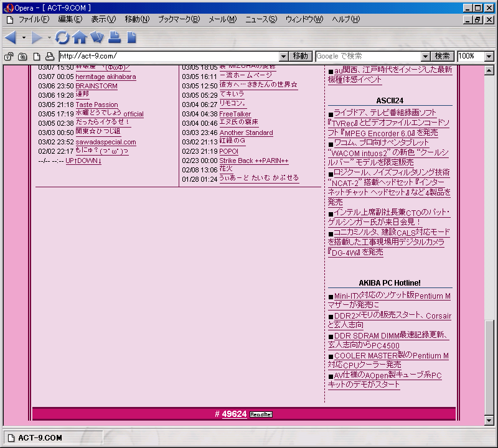
Task: Open the POPOI link
Action: pyautogui.click(x=228, y=151)
